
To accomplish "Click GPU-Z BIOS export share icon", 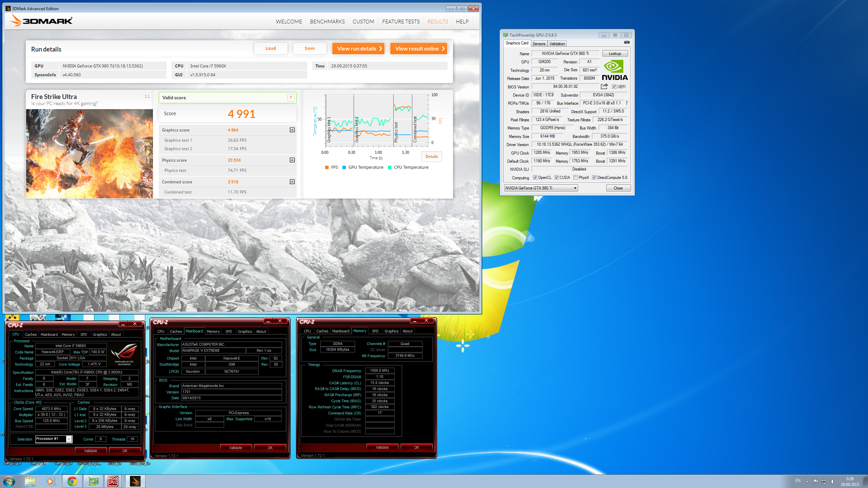I will pos(604,86).
